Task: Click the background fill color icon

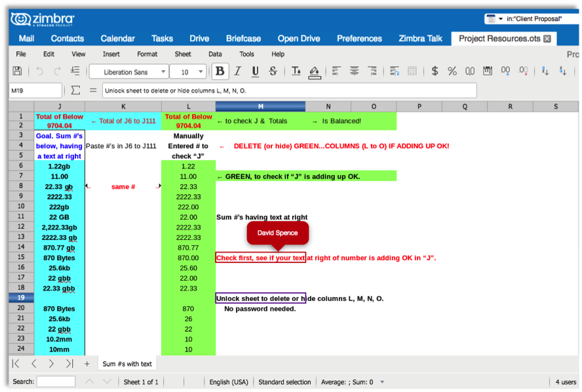Action: tap(315, 71)
